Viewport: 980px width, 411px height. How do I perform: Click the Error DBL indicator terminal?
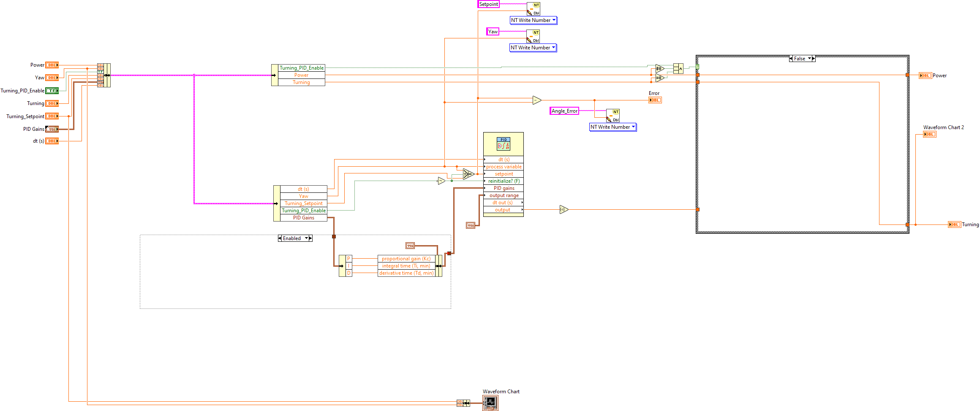click(655, 100)
